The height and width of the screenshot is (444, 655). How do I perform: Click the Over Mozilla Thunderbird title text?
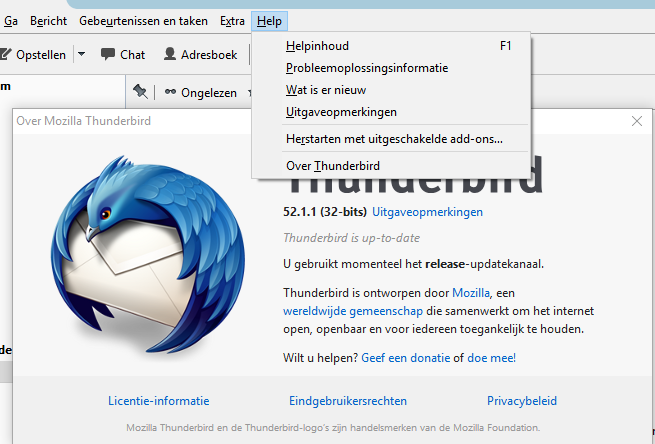[x=84, y=121]
